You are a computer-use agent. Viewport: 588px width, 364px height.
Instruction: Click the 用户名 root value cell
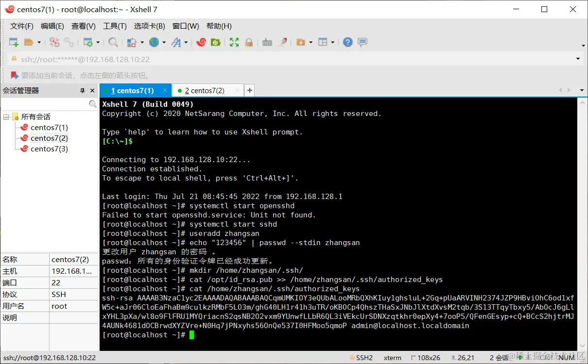[x=74, y=306]
